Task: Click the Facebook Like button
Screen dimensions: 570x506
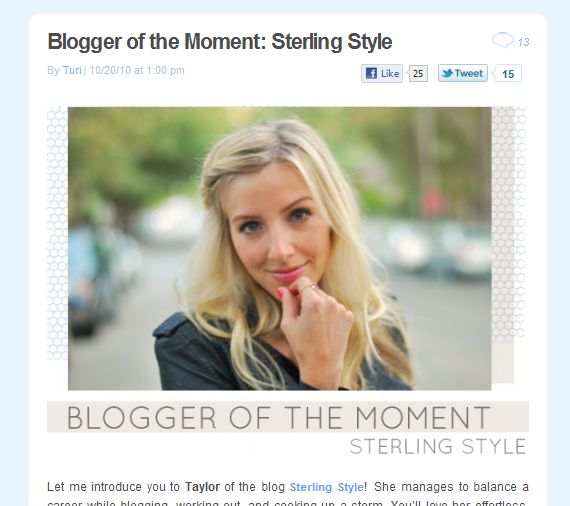Action: pos(382,73)
